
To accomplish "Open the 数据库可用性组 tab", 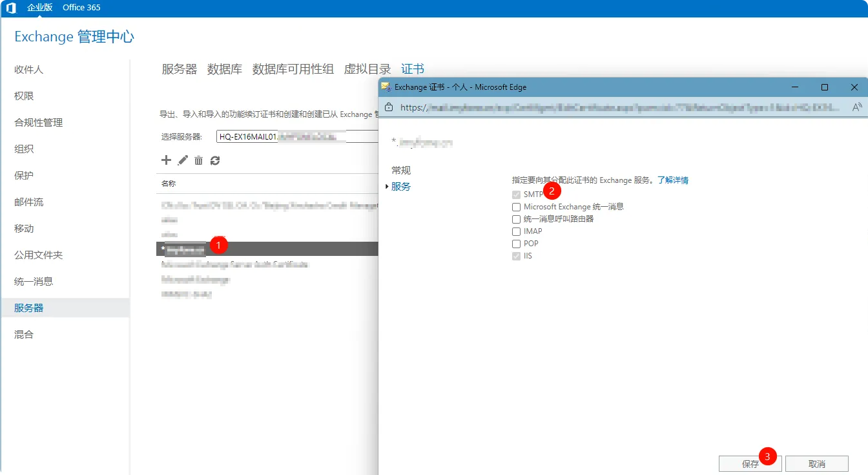I will pyautogui.click(x=293, y=69).
